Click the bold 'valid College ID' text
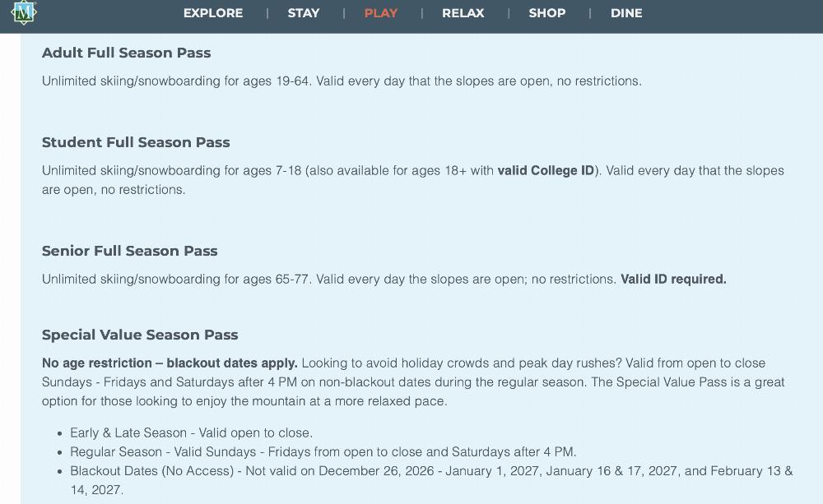This screenshot has width=823, height=504. point(546,171)
